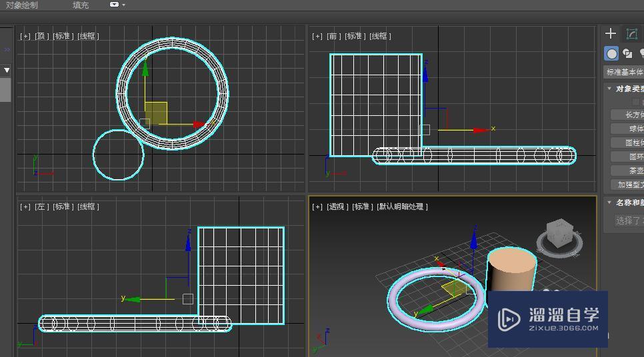
Task: Expand left panel with double-arrow icon
Action: (7, 49)
